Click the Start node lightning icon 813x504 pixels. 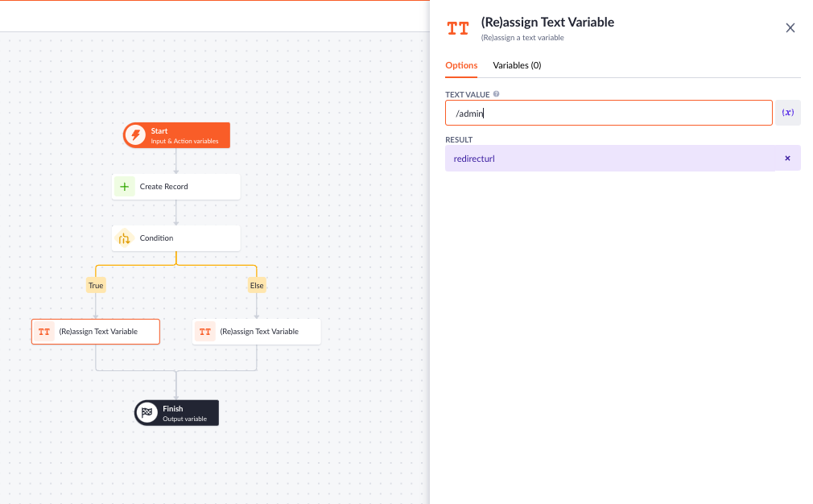pos(136,135)
